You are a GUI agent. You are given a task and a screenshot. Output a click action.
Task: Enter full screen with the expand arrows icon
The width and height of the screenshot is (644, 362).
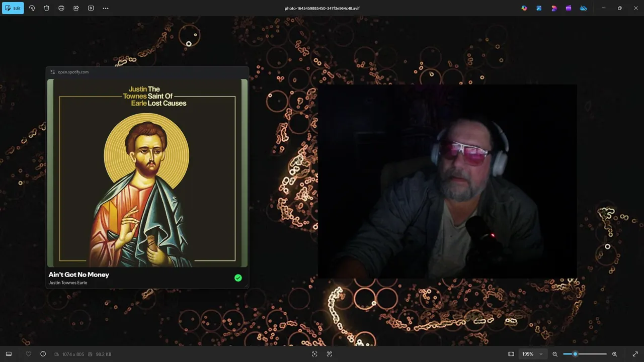tap(635, 354)
